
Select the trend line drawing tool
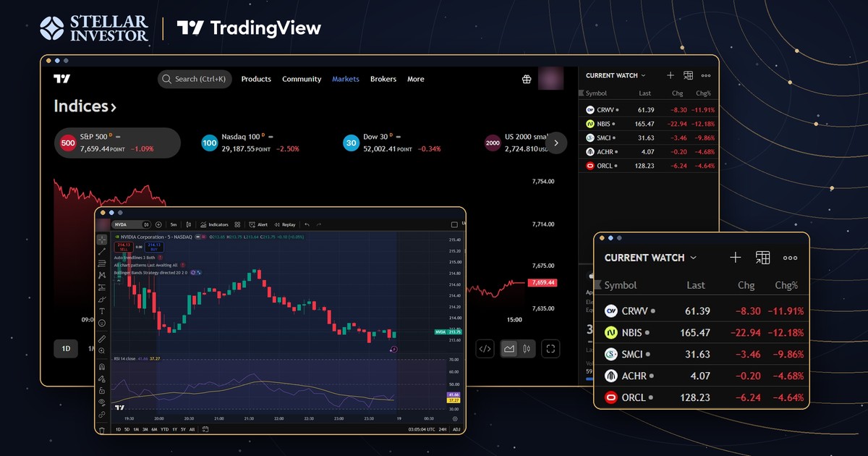[x=102, y=251]
